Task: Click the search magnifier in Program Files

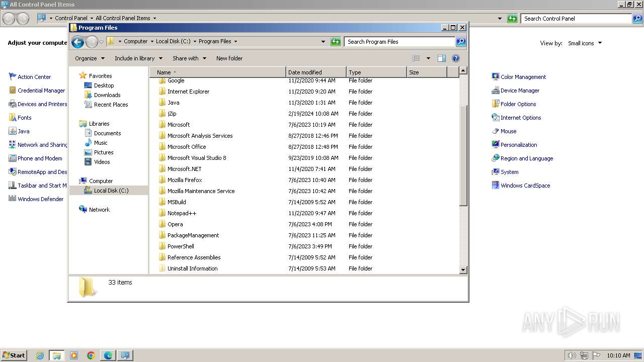Action: [460, 42]
